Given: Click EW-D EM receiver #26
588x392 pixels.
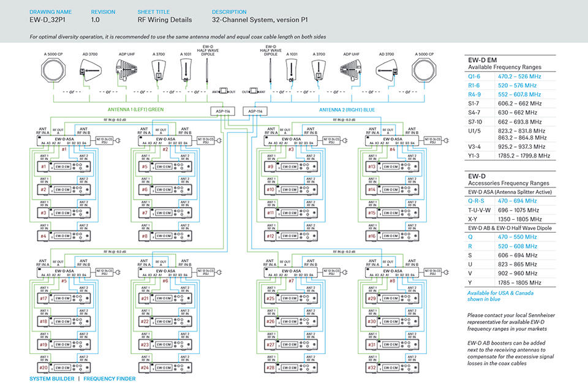Looking at the screenshot, I should [291, 322].
